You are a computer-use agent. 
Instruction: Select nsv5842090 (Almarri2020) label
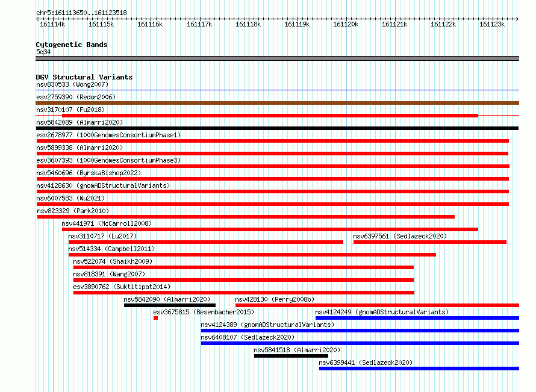(x=167, y=299)
